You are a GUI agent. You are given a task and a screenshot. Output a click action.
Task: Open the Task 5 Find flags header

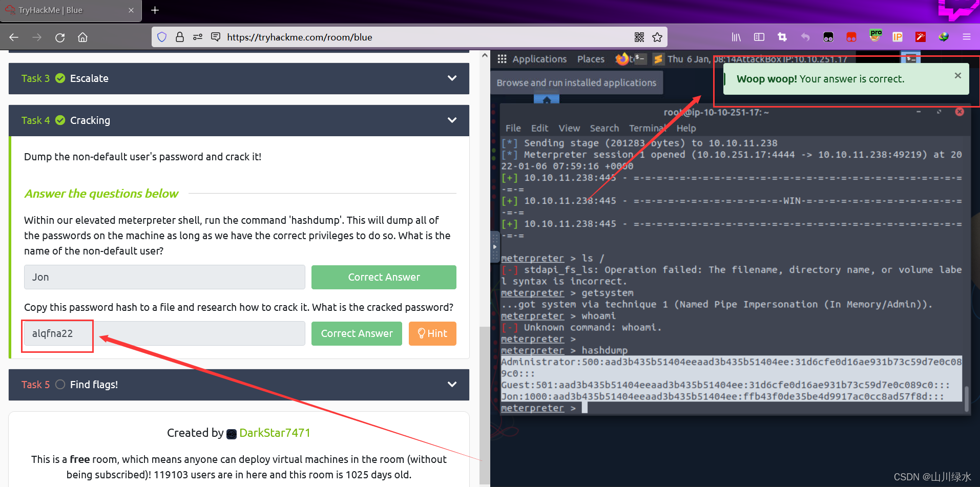click(x=239, y=385)
